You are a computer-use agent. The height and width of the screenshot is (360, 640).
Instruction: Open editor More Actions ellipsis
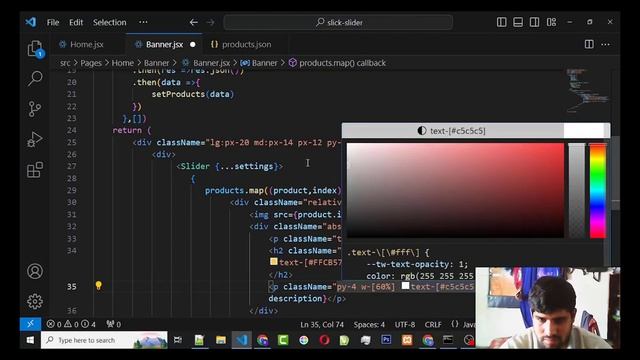tap(605, 44)
